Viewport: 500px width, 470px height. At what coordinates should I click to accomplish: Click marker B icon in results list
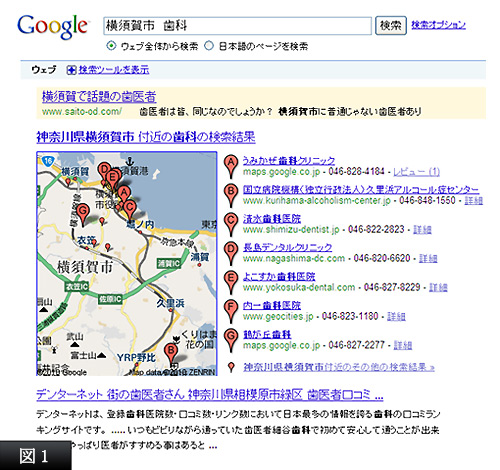231,196
